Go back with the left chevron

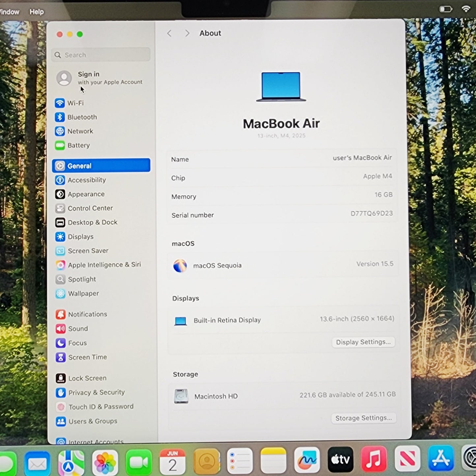(x=169, y=33)
